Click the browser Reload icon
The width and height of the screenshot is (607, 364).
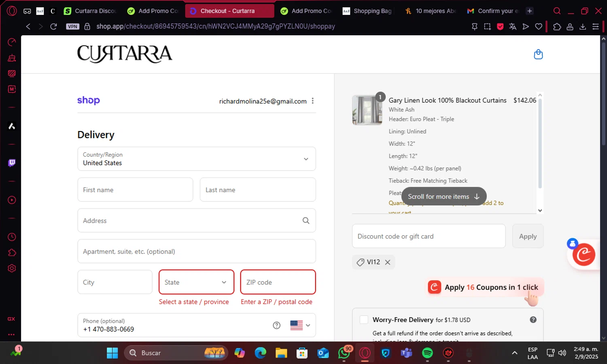click(53, 26)
